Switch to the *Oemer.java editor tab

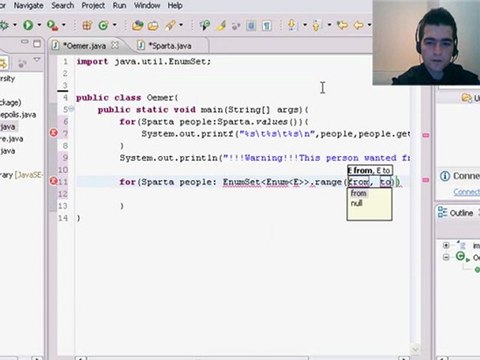coord(84,46)
